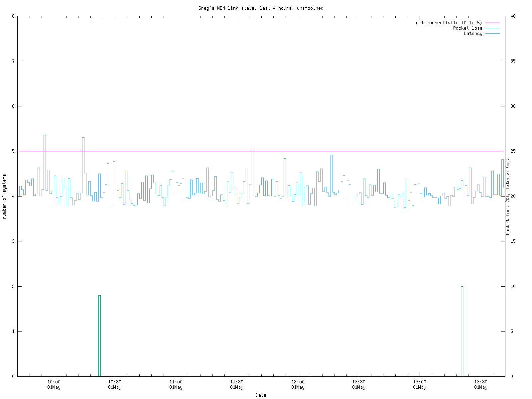The width and height of the screenshot is (532, 399).
Task: Select the "Latency" legend label
Action: [x=473, y=33]
